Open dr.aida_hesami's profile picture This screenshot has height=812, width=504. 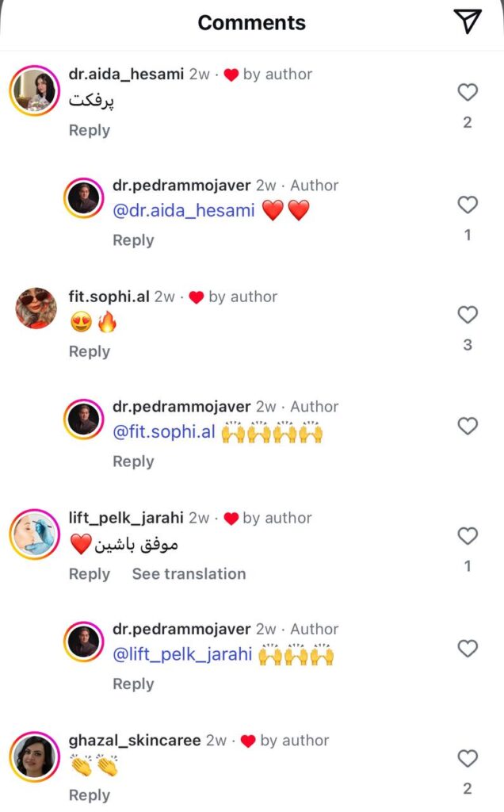point(35,90)
